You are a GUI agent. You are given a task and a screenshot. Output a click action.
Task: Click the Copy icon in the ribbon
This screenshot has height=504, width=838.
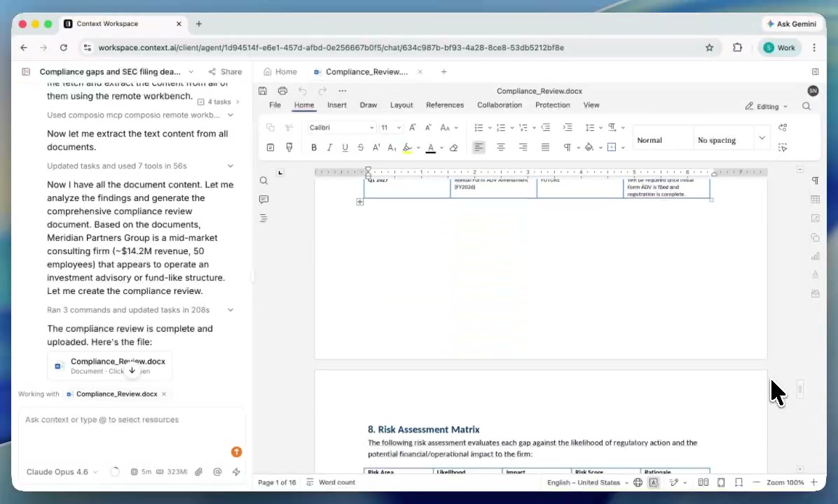click(x=270, y=127)
